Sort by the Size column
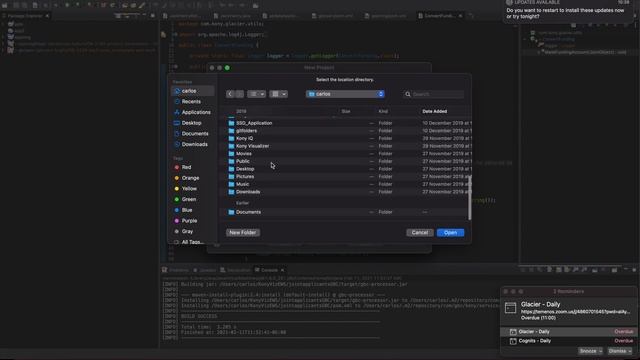The height and width of the screenshot is (360, 640). [346, 111]
